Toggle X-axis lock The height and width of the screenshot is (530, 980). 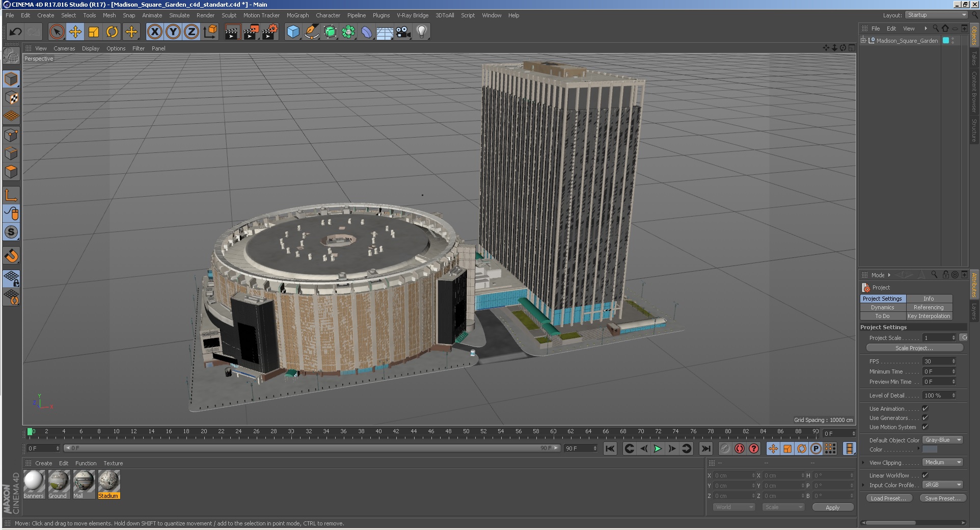click(155, 32)
